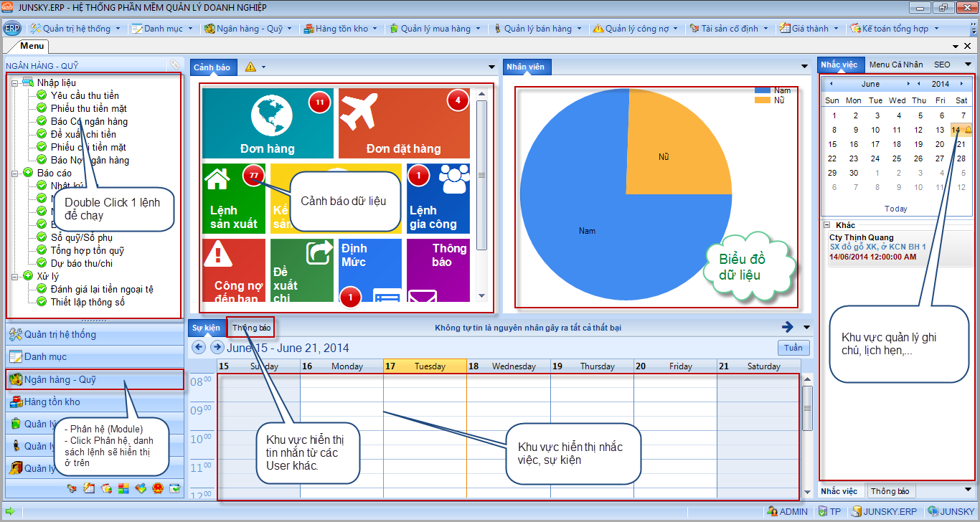
Task: Select Phiếu thu tiền mặt in tree
Action: pos(88,108)
